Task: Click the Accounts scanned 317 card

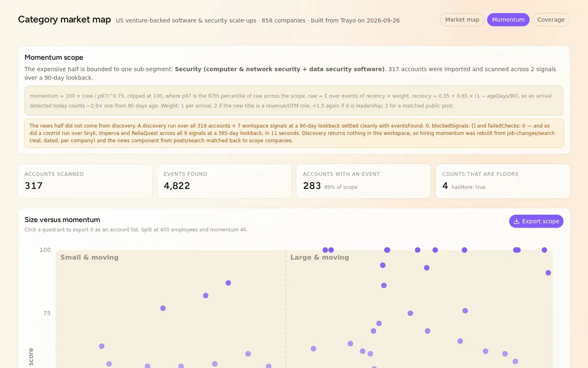Action: (85, 181)
